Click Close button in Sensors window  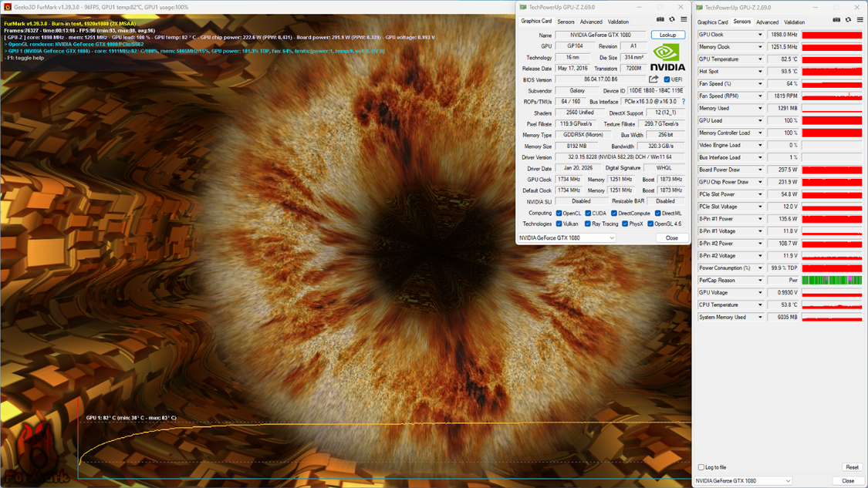click(847, 481)
